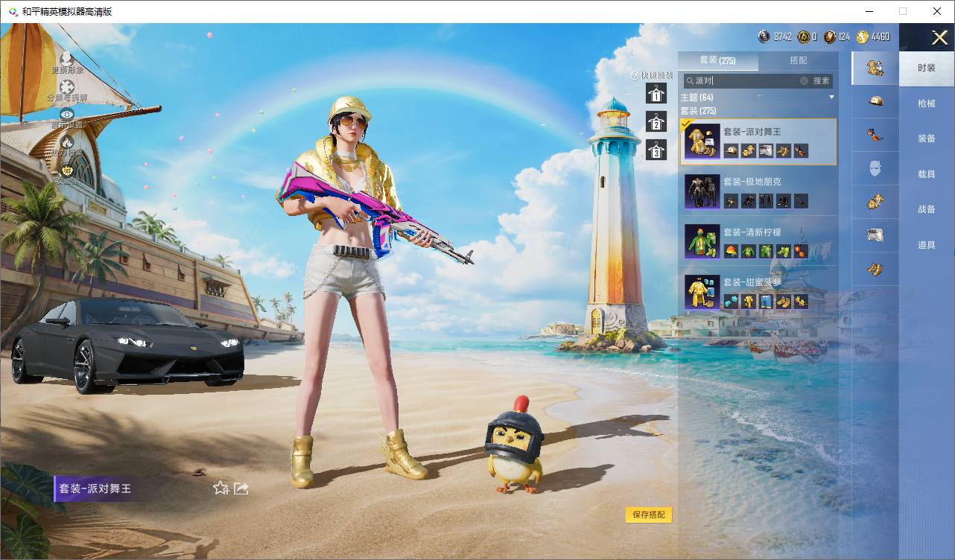Image resolution: width=955 pixels, height=560 pixels.
Task: Click the last item icon in 极地朋克 set
Action: point(801,201)
